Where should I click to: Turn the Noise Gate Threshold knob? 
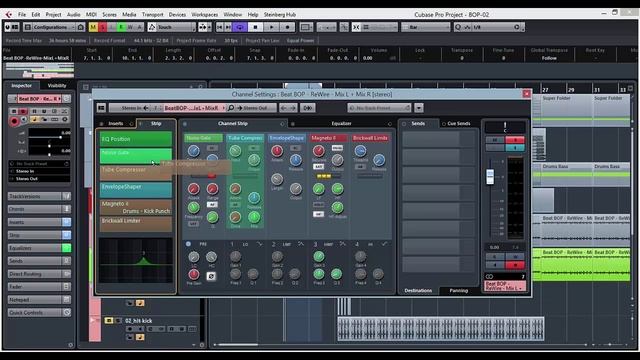(194, 151)
